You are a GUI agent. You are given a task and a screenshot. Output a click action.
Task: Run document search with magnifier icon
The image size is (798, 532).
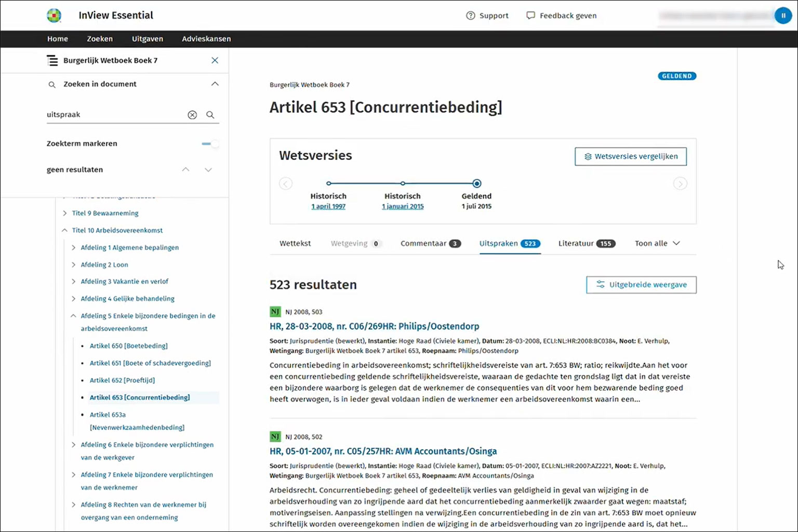(210, 115)
